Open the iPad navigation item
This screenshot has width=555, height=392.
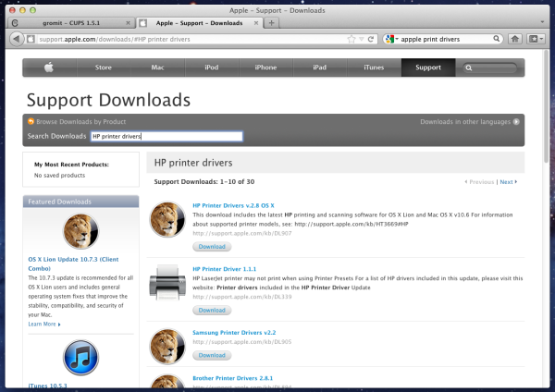click(x=320, y=67)
